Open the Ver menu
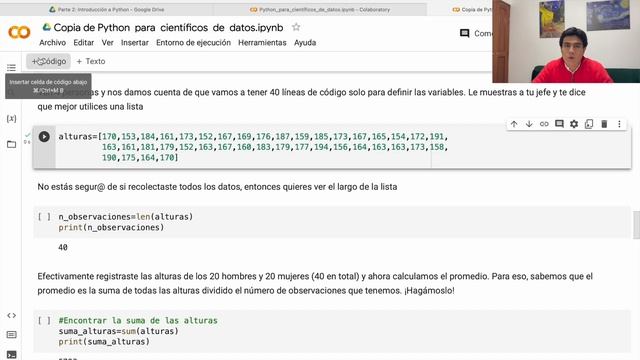 click(x=107, y=42)
